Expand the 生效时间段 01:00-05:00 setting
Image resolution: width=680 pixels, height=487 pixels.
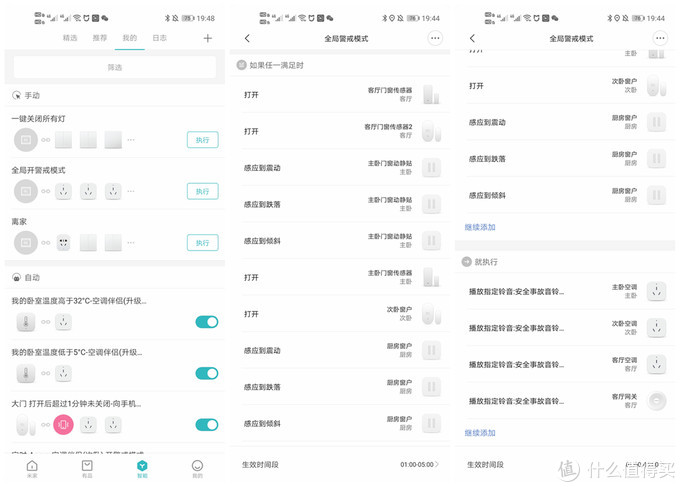point(340,464)
